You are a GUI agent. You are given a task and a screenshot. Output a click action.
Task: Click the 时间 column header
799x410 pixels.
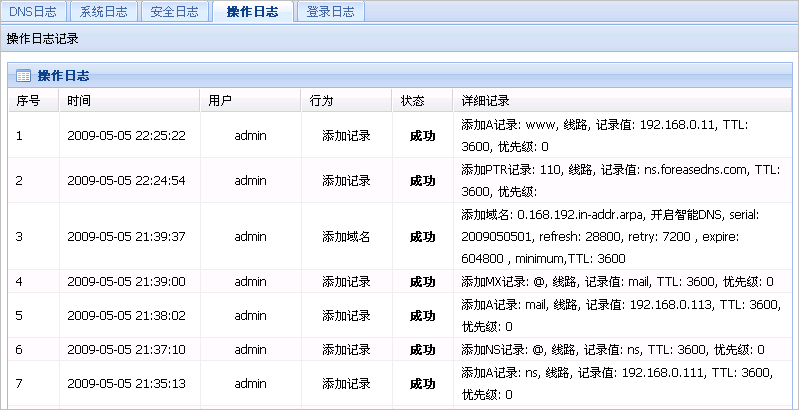(x=79, y=101)
